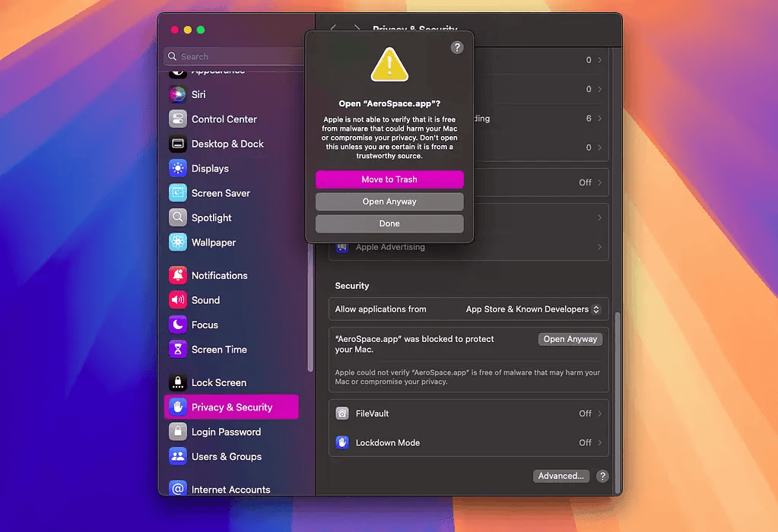Image resolution: width=778 pixels, height=532 pixels.
Task: Select the Wallpaper icon
Action: click(x=178, y=242)
